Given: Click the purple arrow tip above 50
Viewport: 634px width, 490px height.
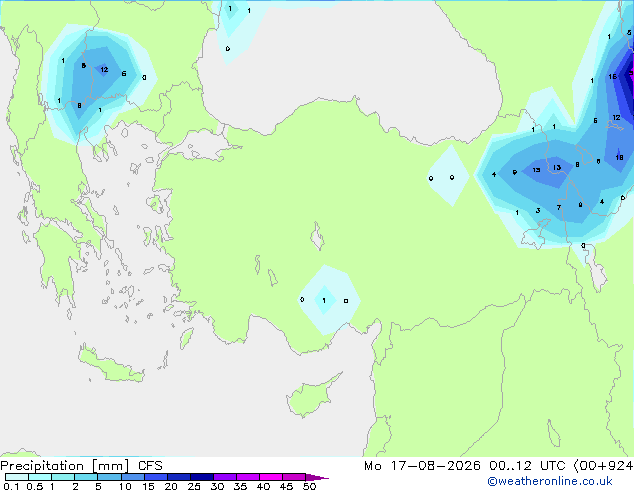Looking at the screenshot, I should coord(317,477).
